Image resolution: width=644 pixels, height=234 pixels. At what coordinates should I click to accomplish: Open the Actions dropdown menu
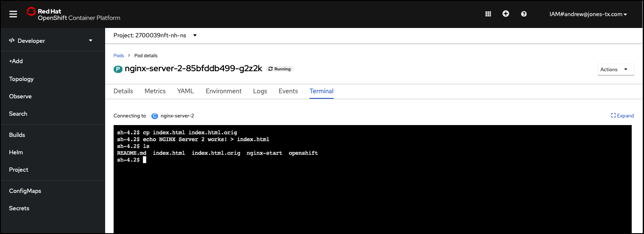click(x=616, y=70)
